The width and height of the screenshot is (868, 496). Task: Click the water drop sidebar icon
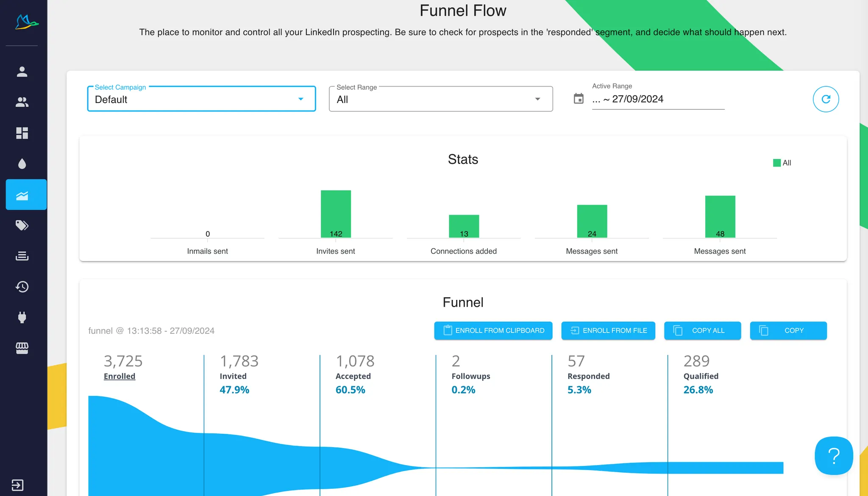(x=22, y=164)
